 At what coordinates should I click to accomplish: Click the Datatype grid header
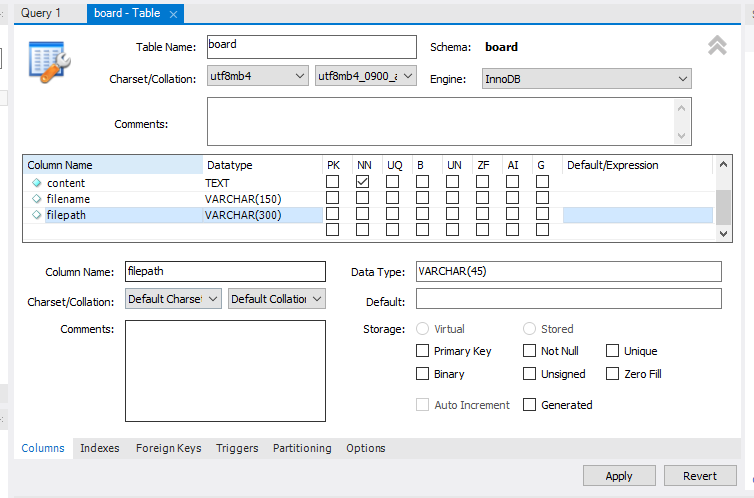coord(262,165)
